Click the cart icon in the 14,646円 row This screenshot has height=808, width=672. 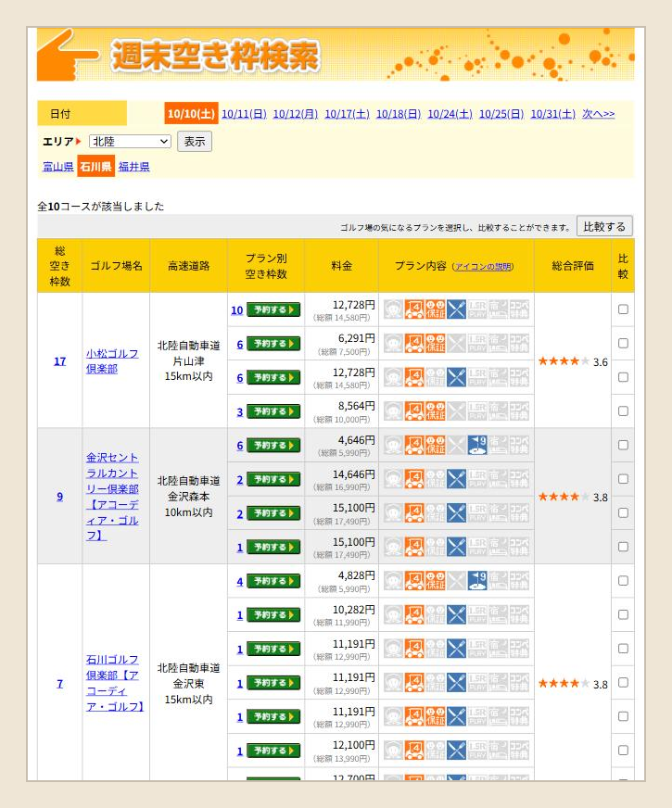[x=414, y=479]
